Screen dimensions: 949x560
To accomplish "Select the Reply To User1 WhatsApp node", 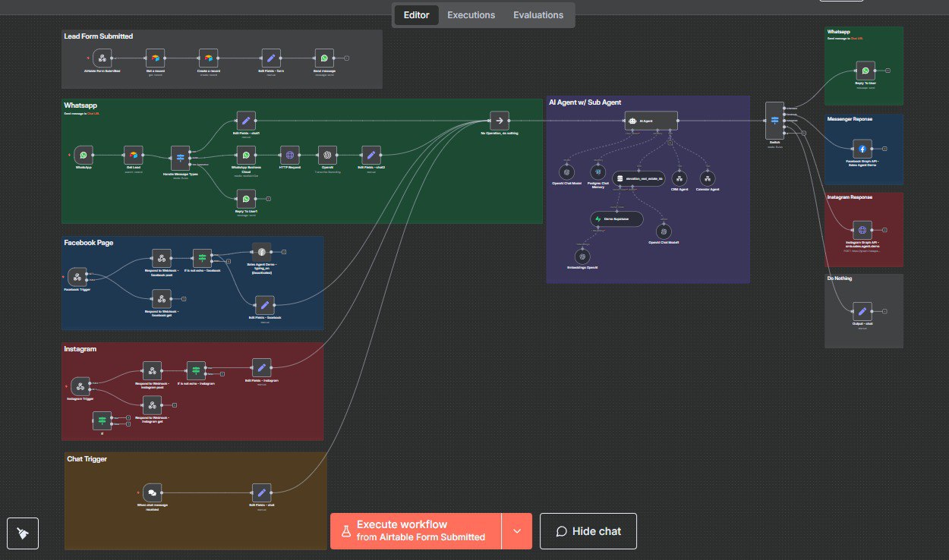I will (x=246, y=198).
